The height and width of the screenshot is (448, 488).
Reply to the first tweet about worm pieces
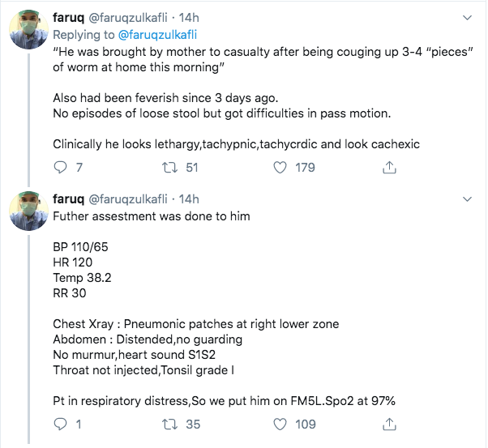[60, 168]
